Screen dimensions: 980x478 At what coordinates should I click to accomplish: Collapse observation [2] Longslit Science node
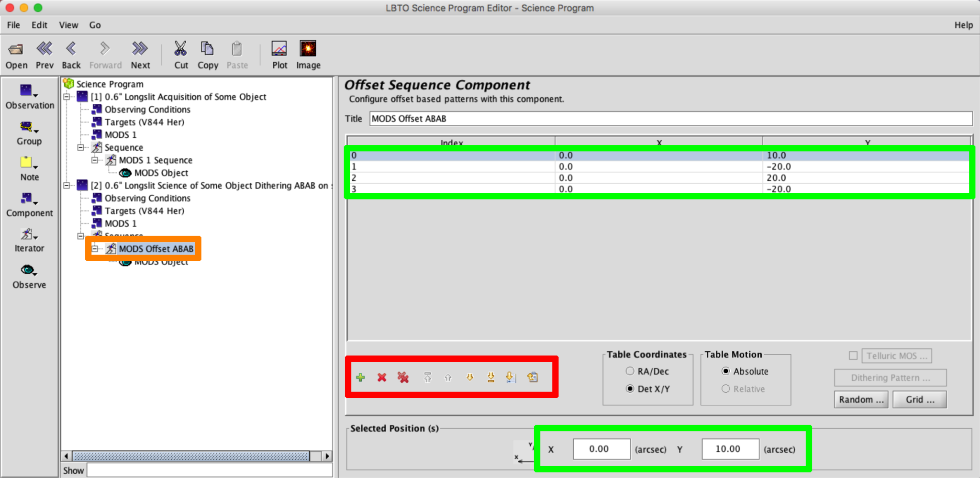tap(67, 185)
